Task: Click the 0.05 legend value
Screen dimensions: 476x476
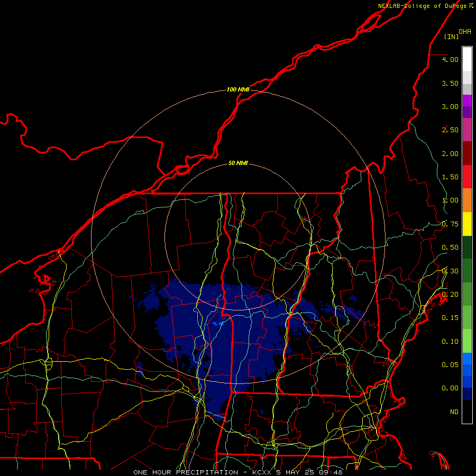Action: coord(450,364)
